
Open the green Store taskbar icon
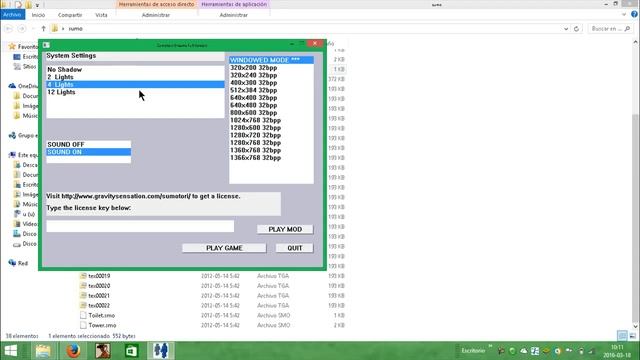pyautogui.click(x=131, y=351)
